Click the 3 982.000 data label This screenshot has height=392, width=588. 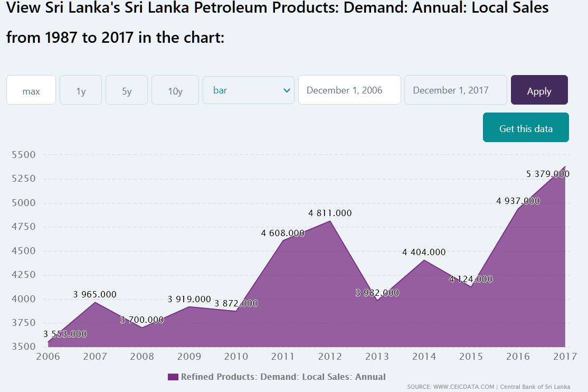(x=377, y=293)
